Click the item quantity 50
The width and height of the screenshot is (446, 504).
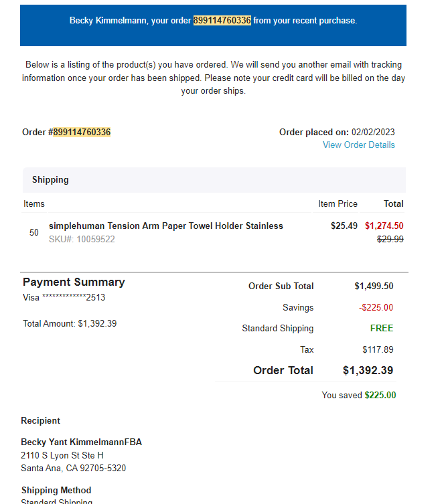pos(34,232)
